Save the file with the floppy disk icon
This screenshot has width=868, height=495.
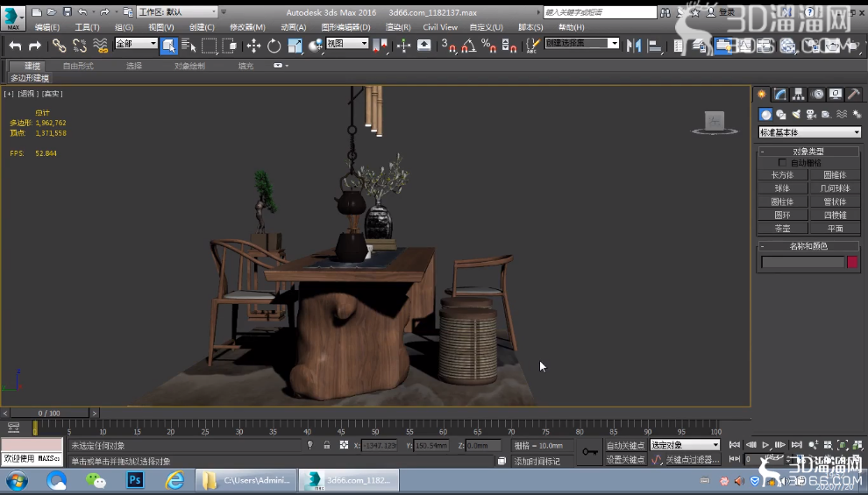(67, 11)
